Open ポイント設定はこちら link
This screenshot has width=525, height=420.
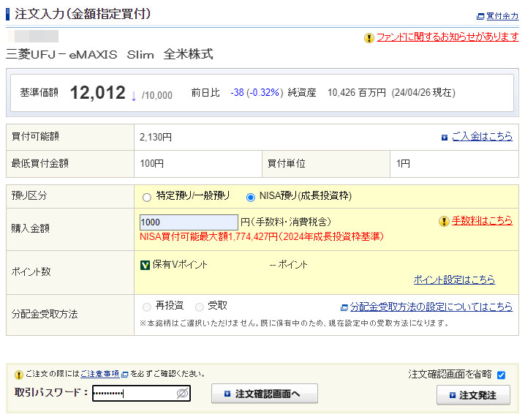[x=454, y=280]
